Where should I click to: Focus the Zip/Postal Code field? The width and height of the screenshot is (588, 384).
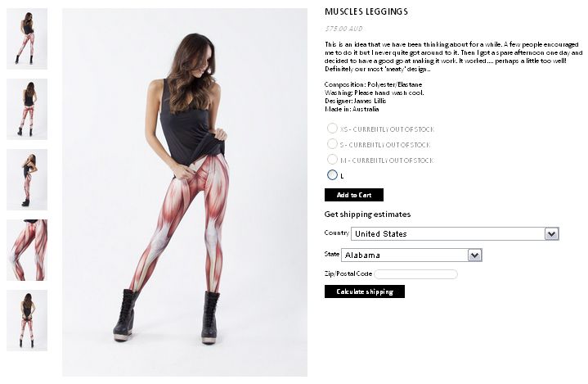[x=415, y=274]
